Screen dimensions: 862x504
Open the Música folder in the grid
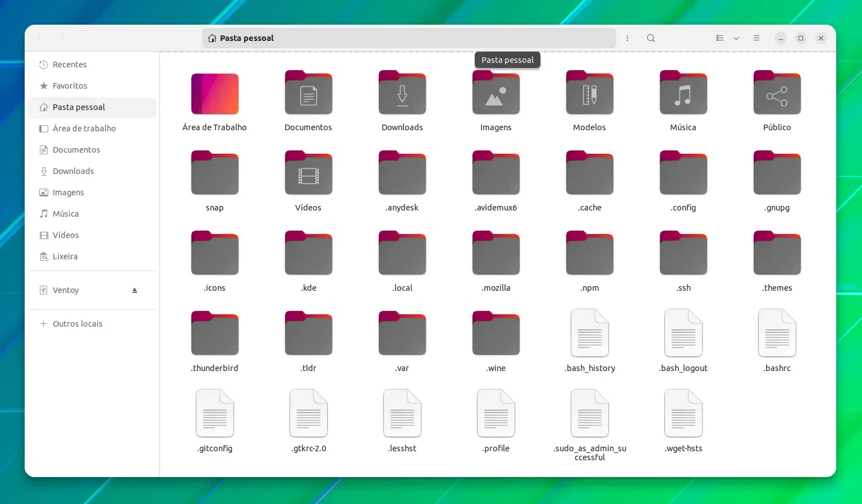684,93
